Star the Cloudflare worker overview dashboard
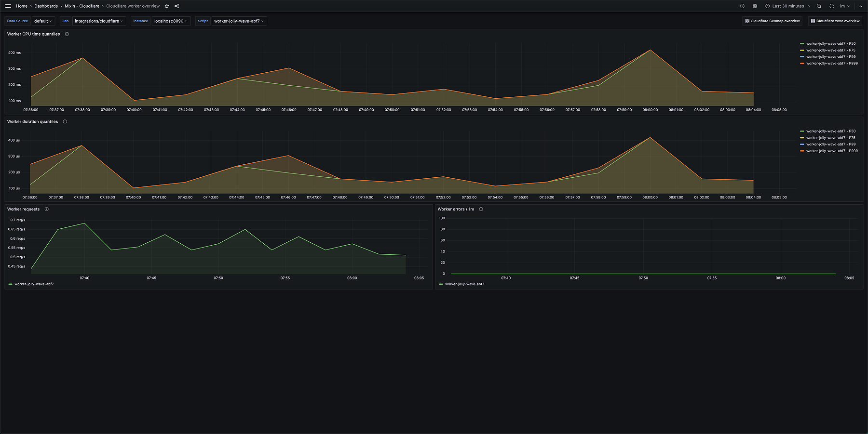 click(x=166, y=6)
